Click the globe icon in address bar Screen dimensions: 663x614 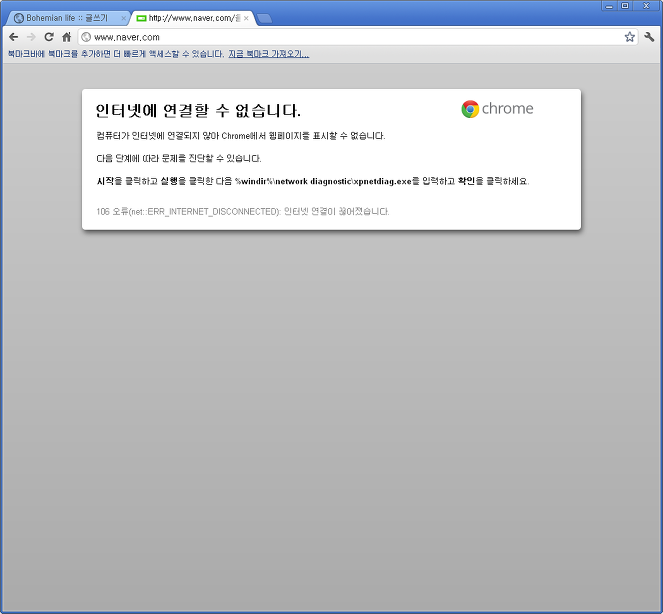tap(86, 37)
